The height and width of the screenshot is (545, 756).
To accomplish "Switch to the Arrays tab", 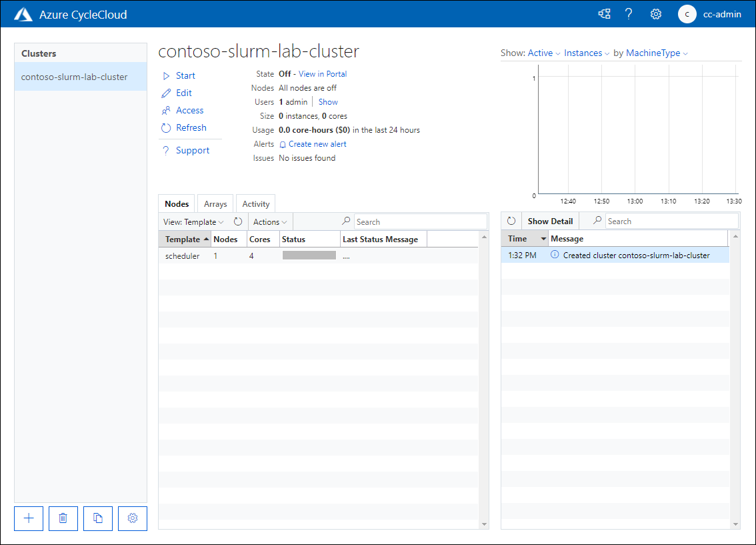I will pos(215,203).
